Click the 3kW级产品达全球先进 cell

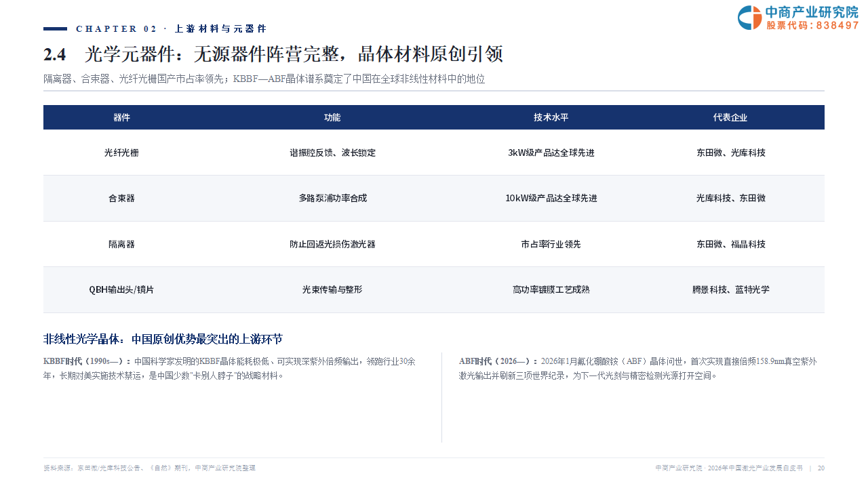pos(551,153)
